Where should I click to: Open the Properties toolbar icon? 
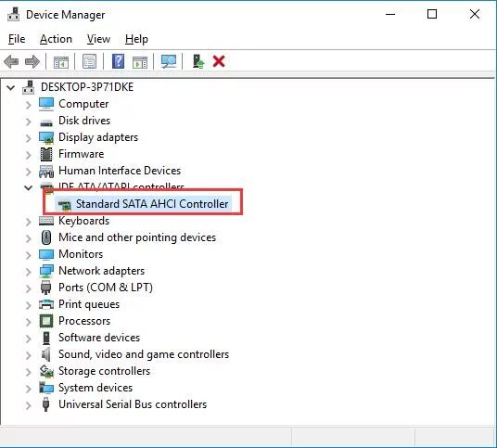89,61
